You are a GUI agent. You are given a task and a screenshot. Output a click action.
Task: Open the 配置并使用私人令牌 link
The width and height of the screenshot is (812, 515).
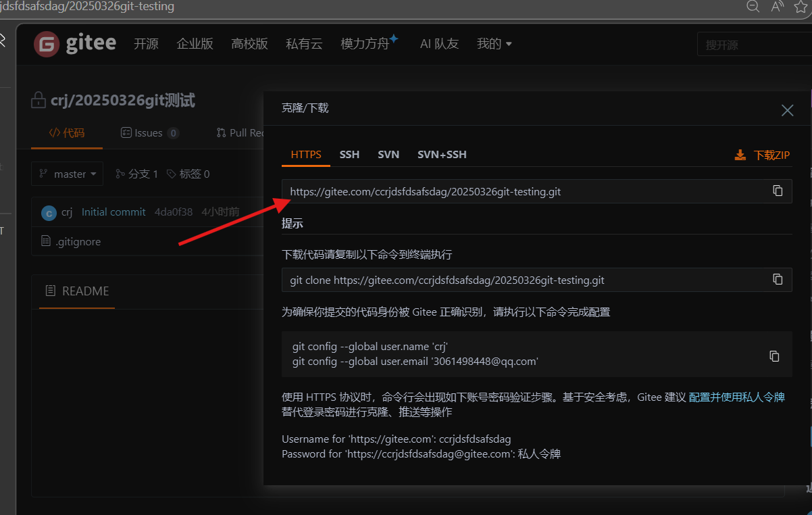tap(736, 397)
